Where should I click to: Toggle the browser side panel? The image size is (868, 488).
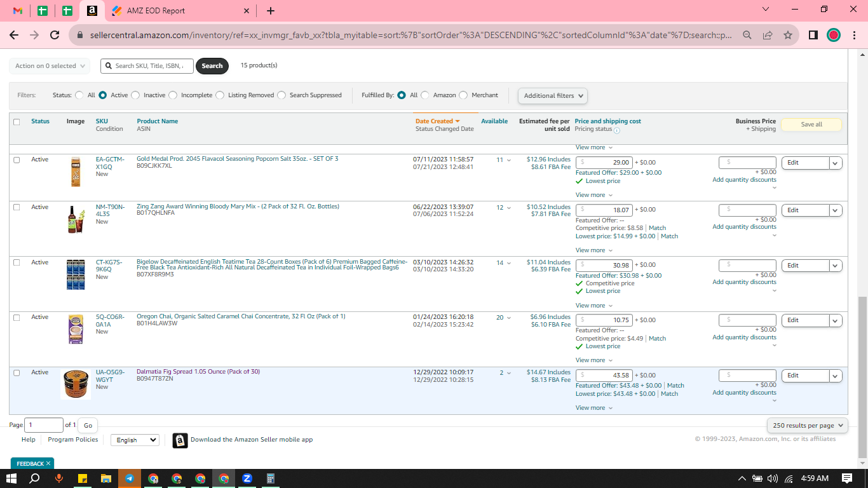point(813,36)
